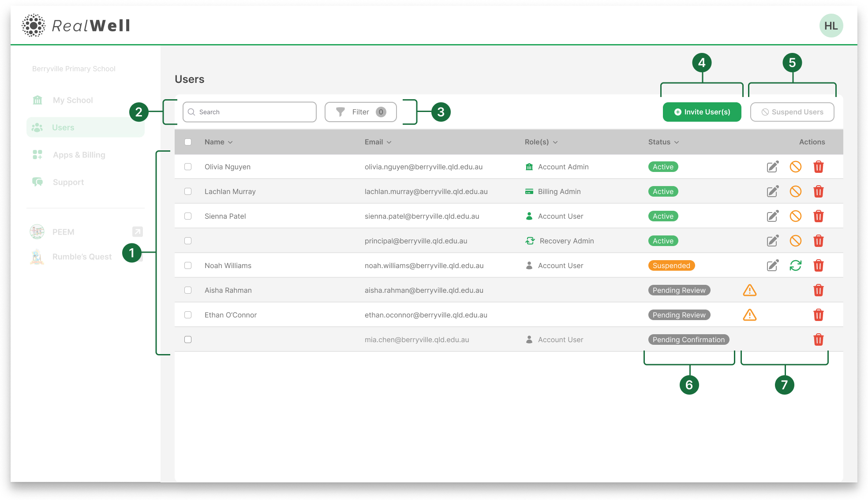
Task: Open My School in sidebar
Action: (x=73, y=100)
